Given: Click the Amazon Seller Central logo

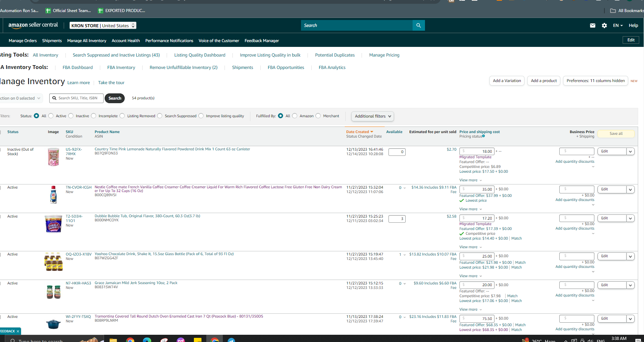Looking at the screenshot, I should coord(33,25).
